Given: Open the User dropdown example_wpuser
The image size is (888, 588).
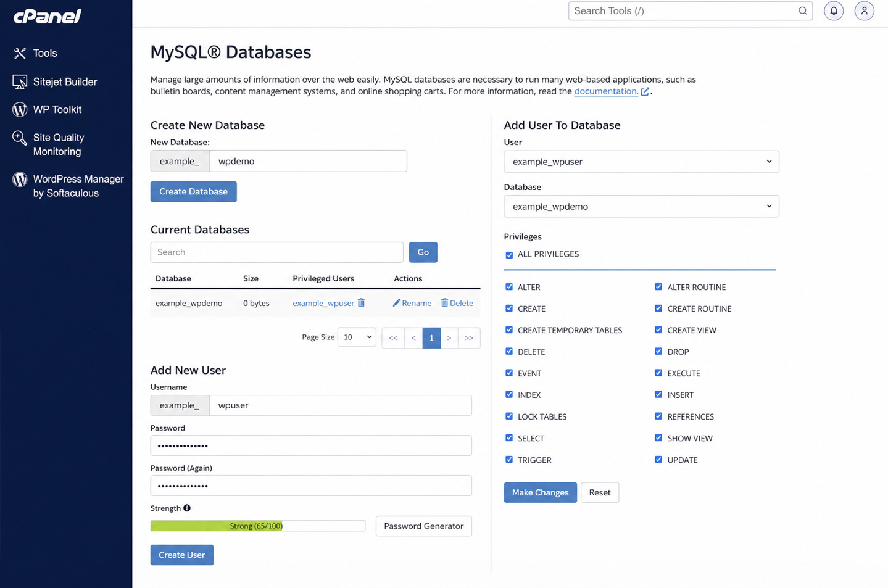Looking at the screenshot, I should (x=641, y=162).
